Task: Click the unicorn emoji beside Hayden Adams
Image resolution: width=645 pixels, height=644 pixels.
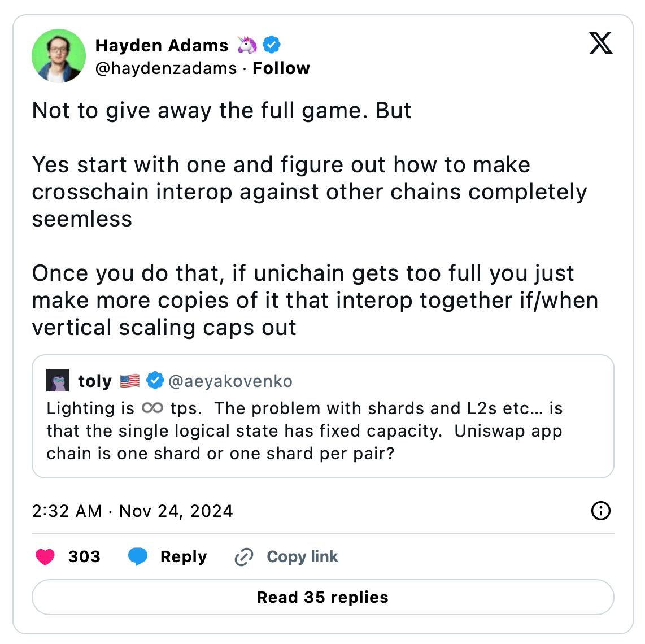Action: (x=247, y=45)
